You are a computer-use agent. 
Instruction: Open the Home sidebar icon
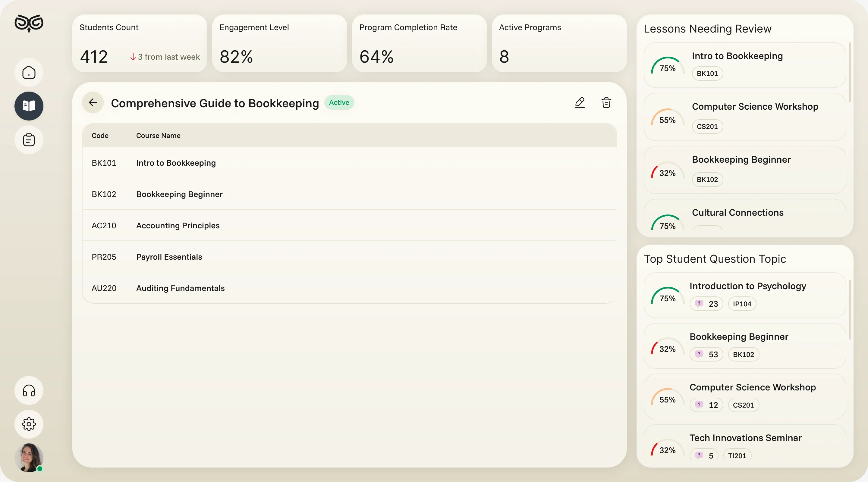click(x=29, y=72)
